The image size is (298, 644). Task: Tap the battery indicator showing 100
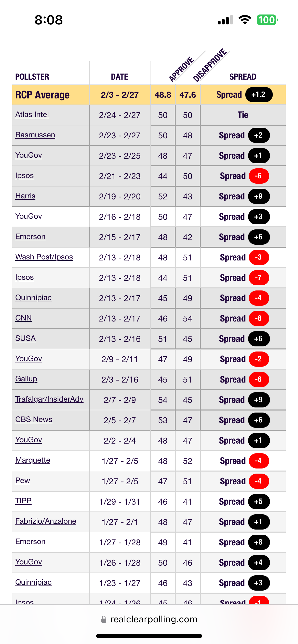point(267,20)
